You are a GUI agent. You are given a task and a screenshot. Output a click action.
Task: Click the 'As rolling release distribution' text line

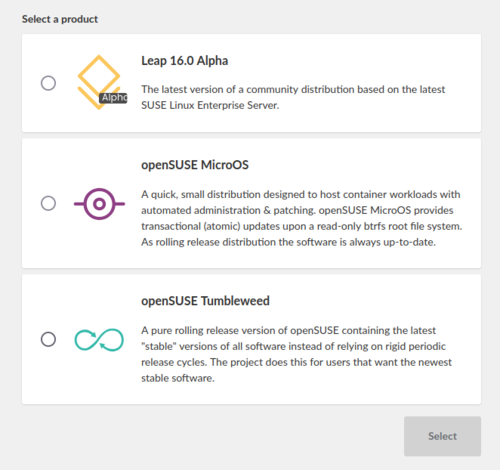pyautogui.click(x=288, y=242)
